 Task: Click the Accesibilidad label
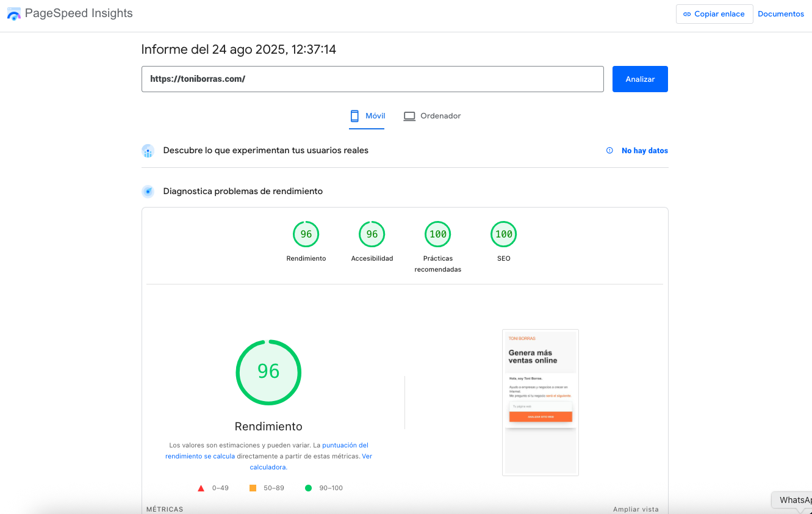pyautogui.click(x=372, y=259)
